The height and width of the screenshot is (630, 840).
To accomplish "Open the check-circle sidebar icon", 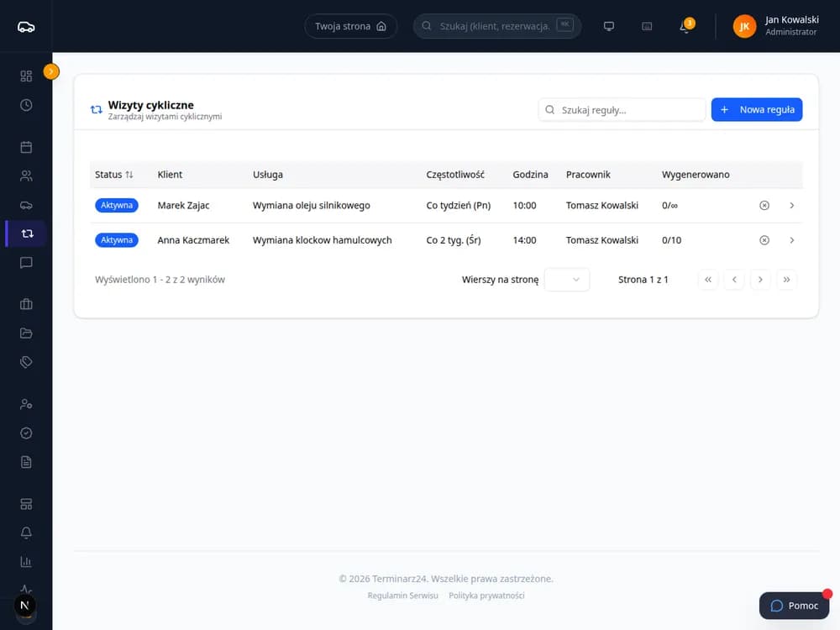I will pyautogui.click(x=26, y=433).
